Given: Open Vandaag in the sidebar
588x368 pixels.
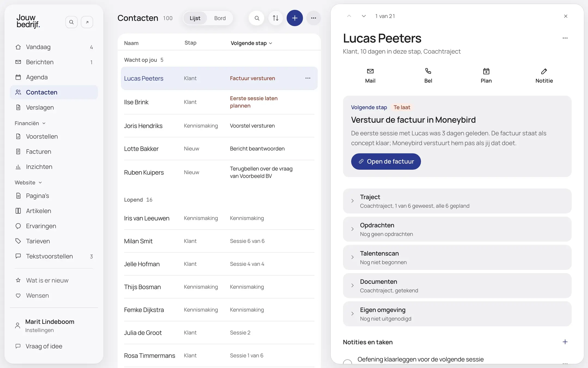Looking at the screenshot, I should (x=54, y=47).
